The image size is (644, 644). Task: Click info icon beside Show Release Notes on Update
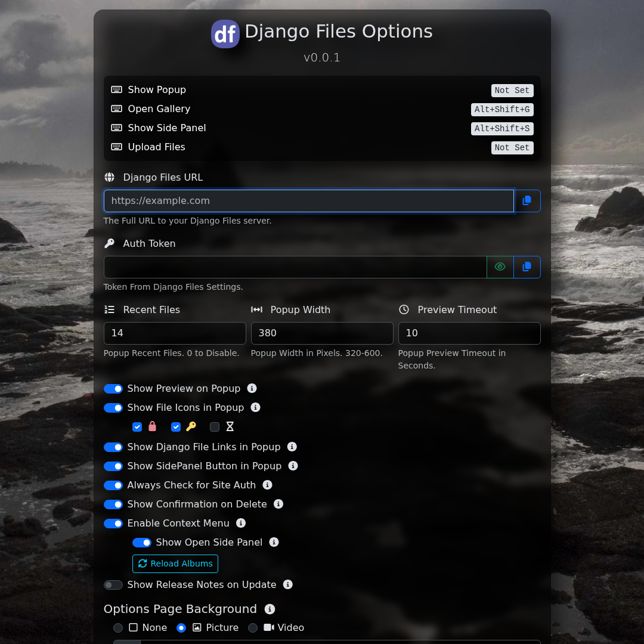[288, 584]
